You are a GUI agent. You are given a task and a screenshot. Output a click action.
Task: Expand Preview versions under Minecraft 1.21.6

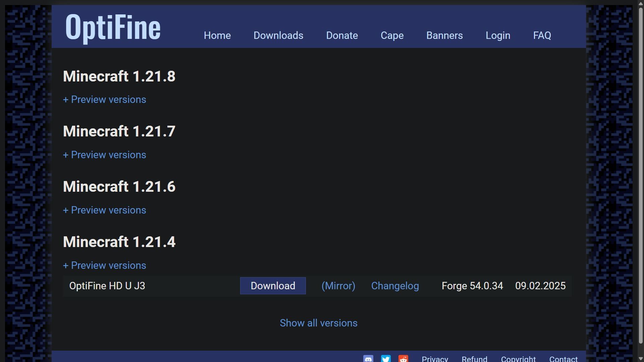(x=105, y=210)
